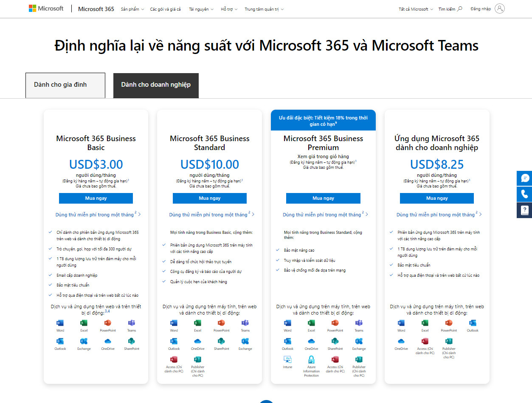Click the Microsoft 365 Business Premium heading
Screen dimensions: 532x403
(x=323, y=143)
